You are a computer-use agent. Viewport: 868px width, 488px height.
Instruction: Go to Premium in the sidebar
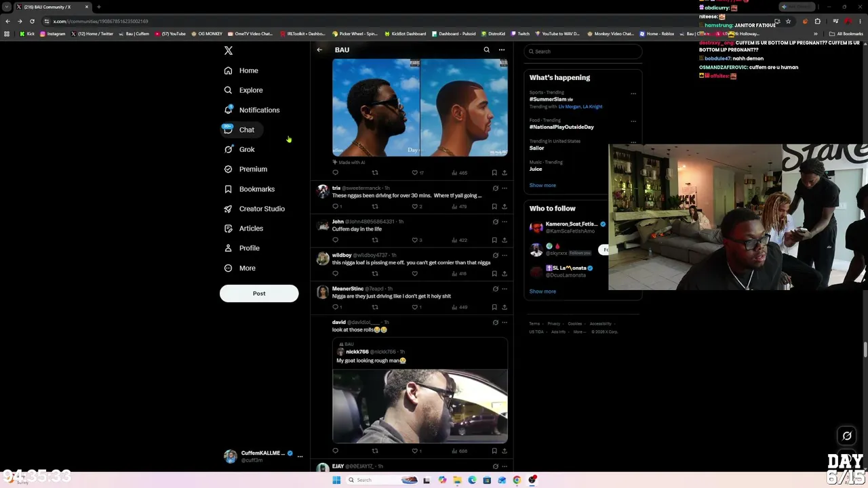[x=245, y=169]
